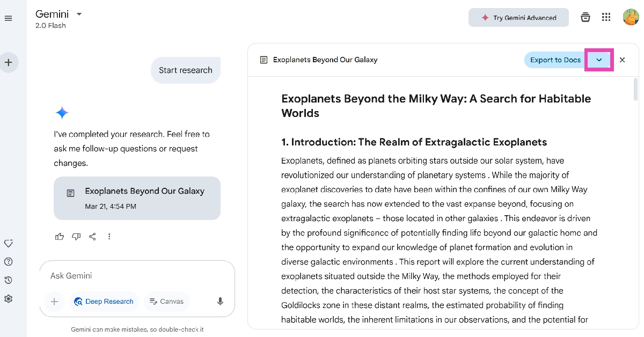Open Help question mark icon

click(9, 262)
